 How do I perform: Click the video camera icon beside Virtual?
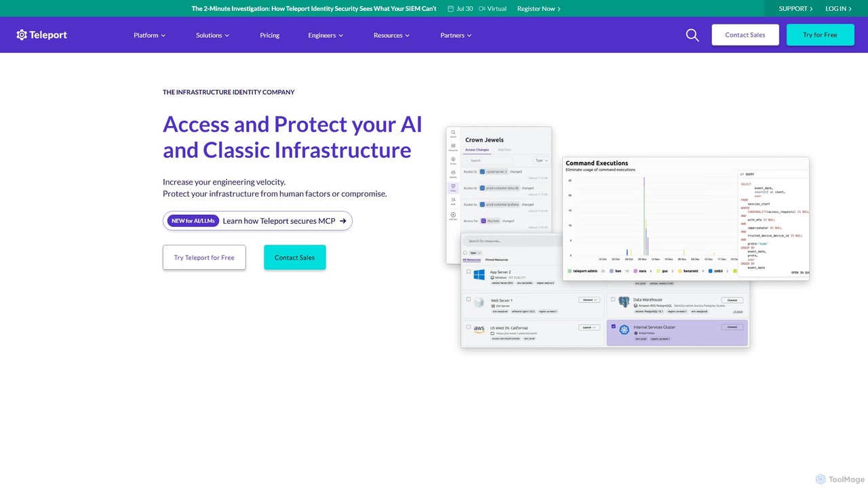click(x=482, y=9)
